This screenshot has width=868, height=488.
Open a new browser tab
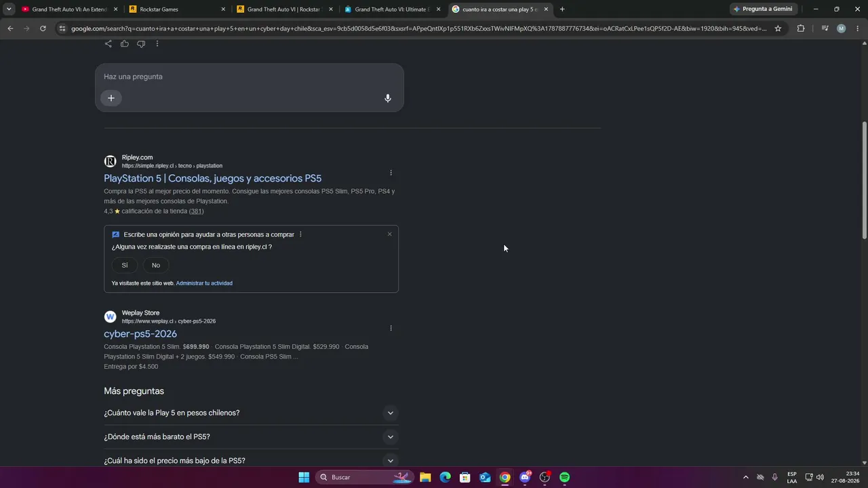[562, 9]
